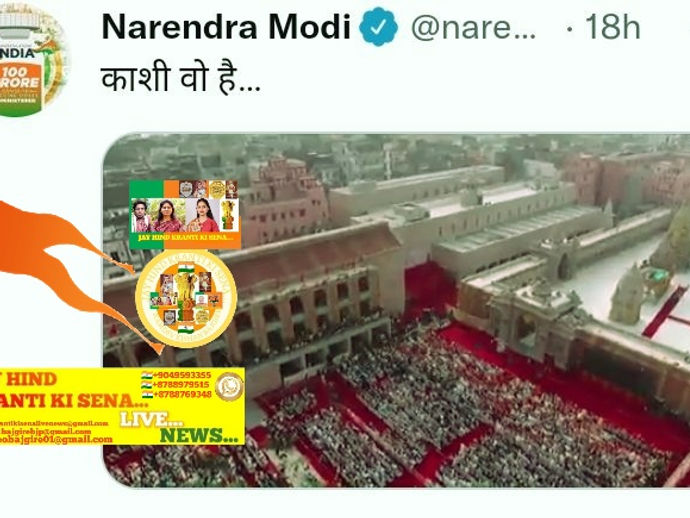
Task: Click the JAY HIND KRANTI KI SENA caption strip
Action: (x=185, y=238)
